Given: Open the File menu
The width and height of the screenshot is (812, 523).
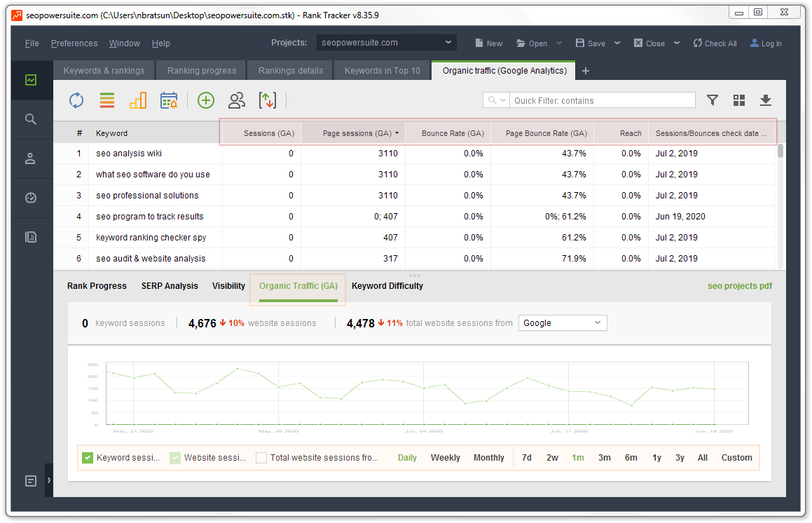Looking at the screenshot, I should pos(32,43).
